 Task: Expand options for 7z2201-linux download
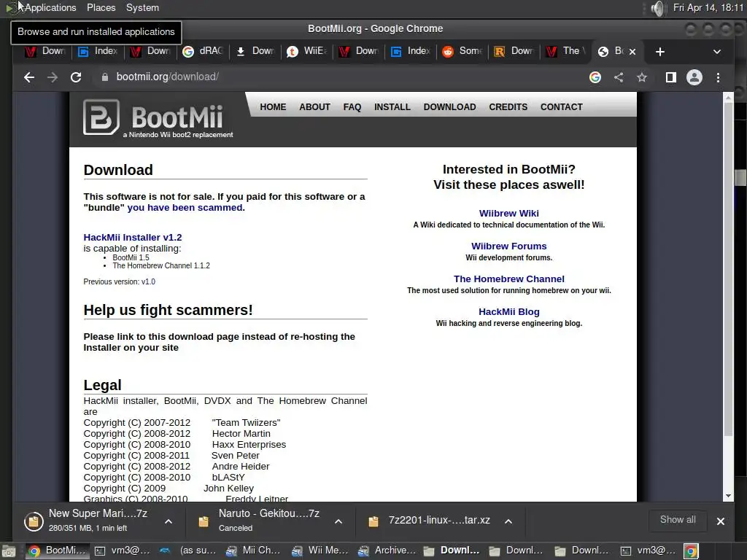point(508,521)
